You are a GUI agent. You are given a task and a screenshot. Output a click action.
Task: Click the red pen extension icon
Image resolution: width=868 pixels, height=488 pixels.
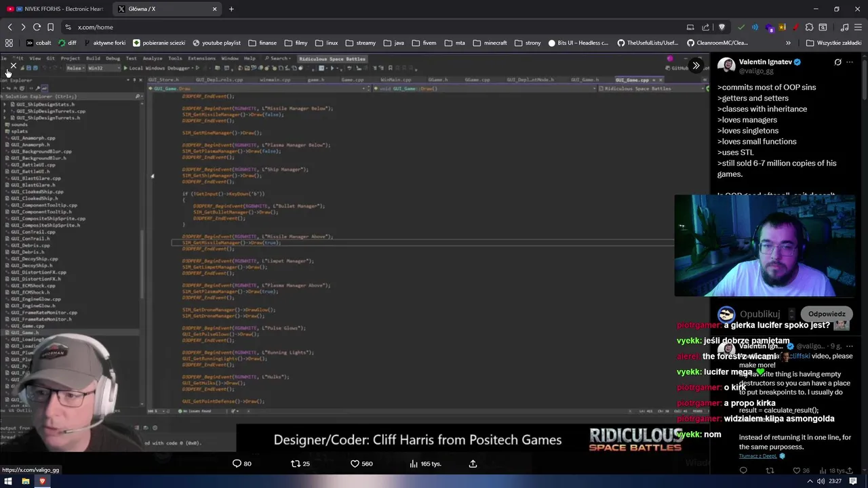(x=795, y=27)
